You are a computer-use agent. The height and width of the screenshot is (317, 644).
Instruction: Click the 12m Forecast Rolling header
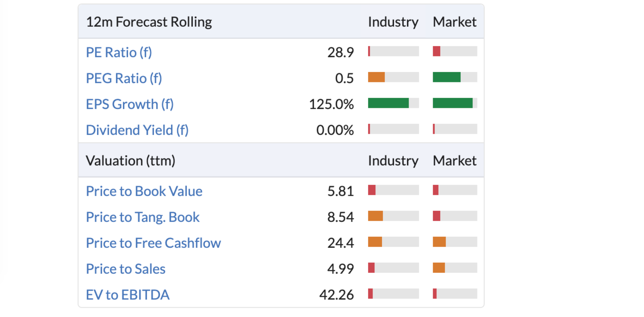pos(149,22)
